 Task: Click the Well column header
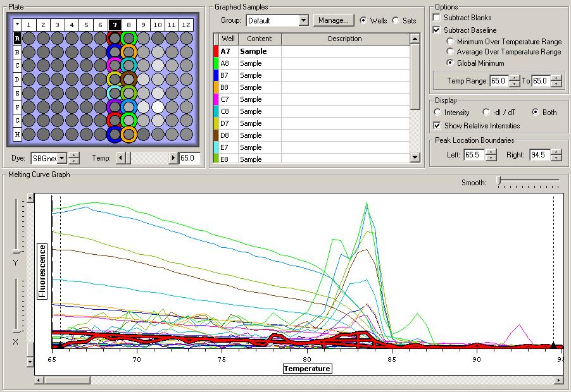tap(229, 39)
